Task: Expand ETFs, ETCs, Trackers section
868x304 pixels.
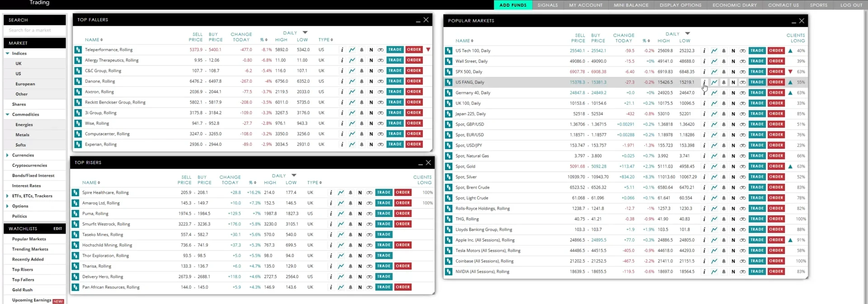Action: click(x=7, y=196)
